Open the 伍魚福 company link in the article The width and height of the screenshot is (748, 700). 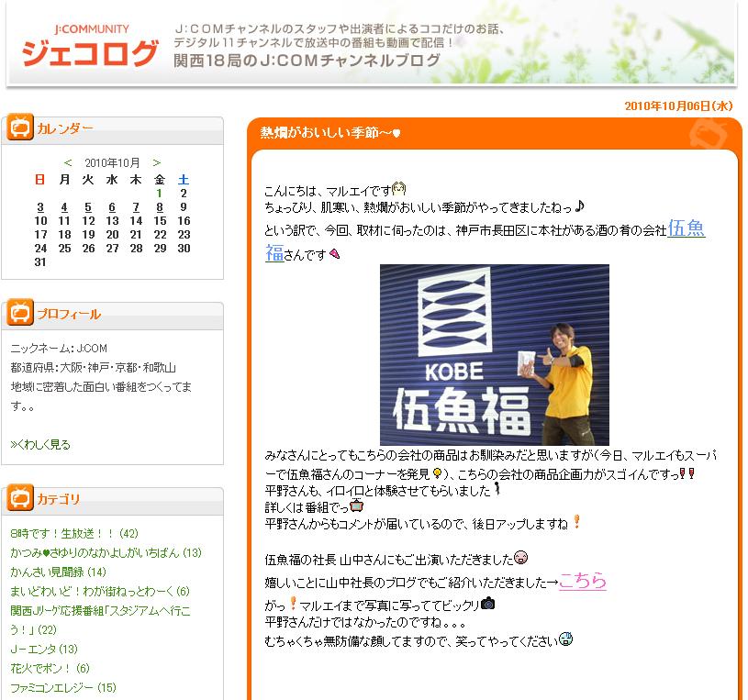(686, 228)
